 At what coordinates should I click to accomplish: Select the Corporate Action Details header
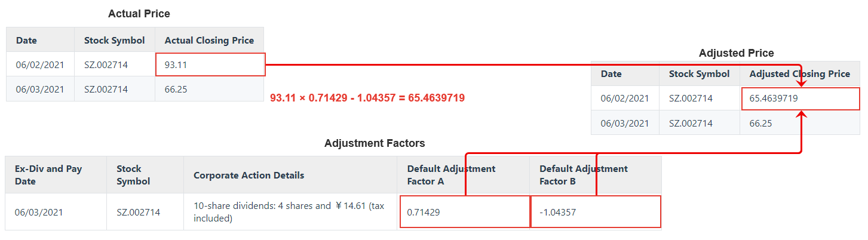[249, 175]
